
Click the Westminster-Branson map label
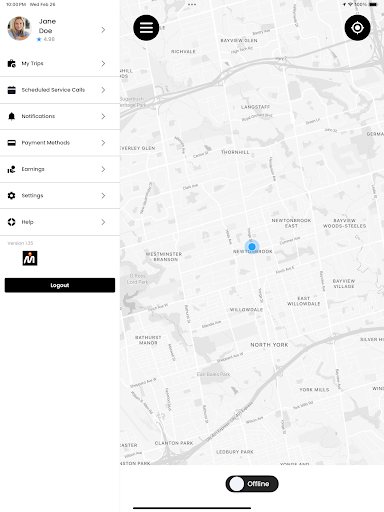pos(164,257)
